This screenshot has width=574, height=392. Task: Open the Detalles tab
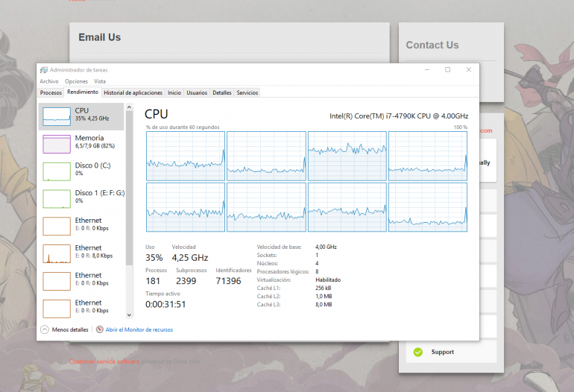[x=222, y=92]
